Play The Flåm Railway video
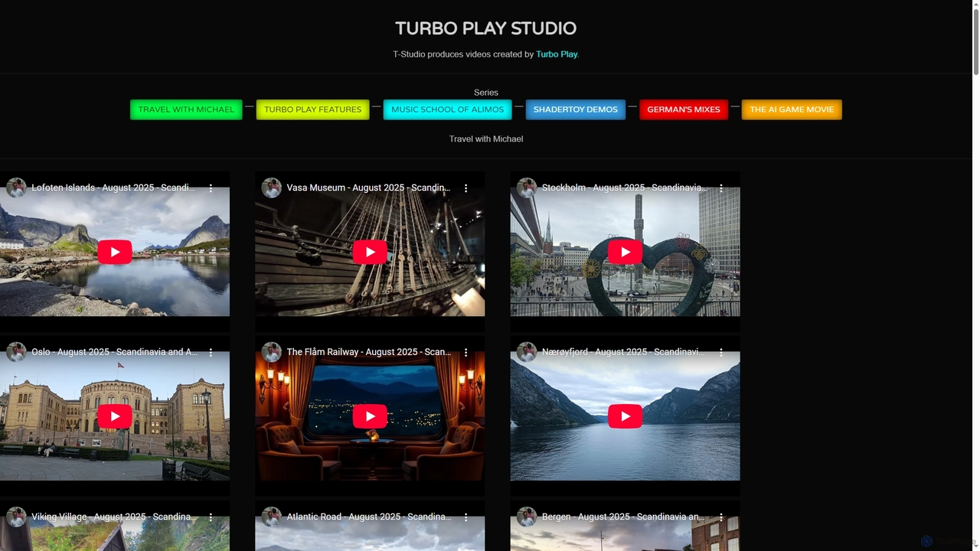Viewport: 980px width, 551px height. [370, 416]
